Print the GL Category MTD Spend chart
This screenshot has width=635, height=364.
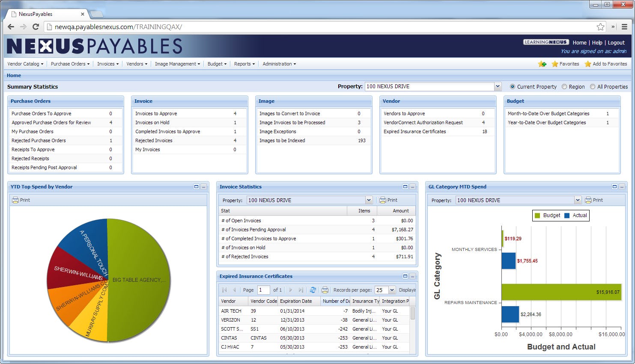594,200
